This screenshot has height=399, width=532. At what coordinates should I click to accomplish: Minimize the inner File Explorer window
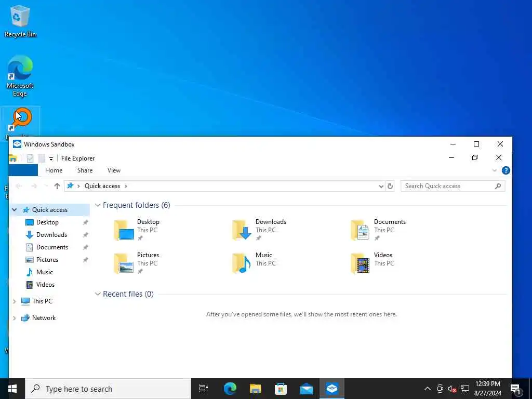[x=451, y=158]
